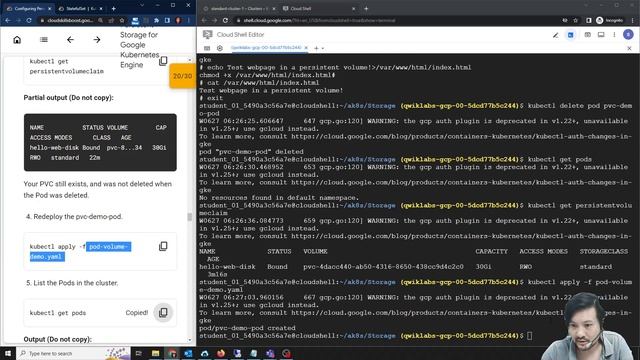The width and height of the screenshot is (640, 360).
Task: Add a new Cloud Shell terminal session
Action: tap(316, 48)
